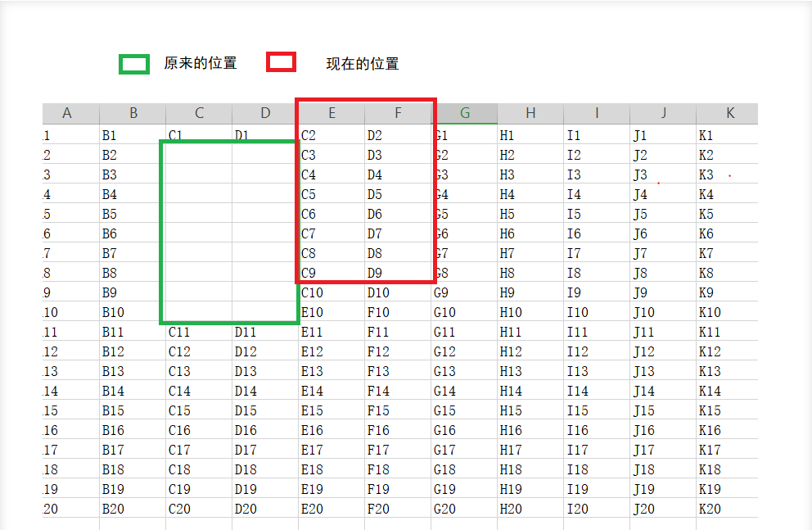This screenshot has width=812, height=530.
Task: Click cell containing H8
Action: click(x=530, y=273)
